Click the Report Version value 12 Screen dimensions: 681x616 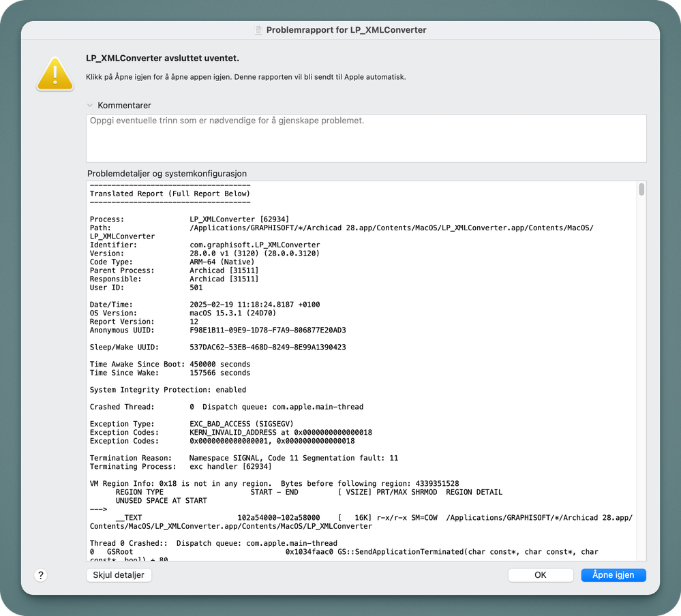pos(194,322)
